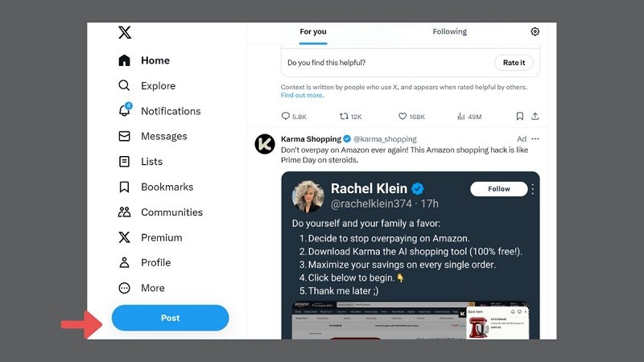Go to Messages in sidebar
The height and width of the screenshot is (362, 644).
pyautogui.click(x=163, y=137)
